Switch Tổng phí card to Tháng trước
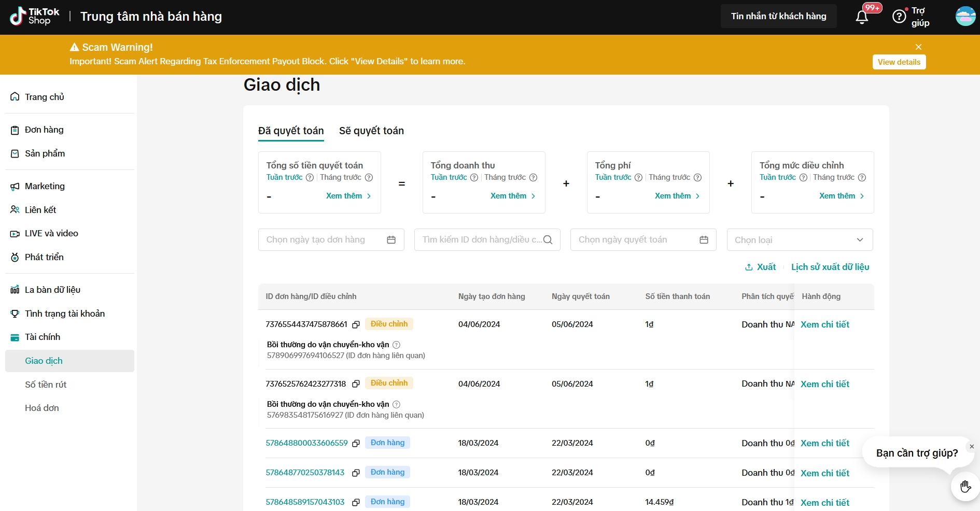The height and width of the screenshot is (511, 980). [x=669, y=177]
